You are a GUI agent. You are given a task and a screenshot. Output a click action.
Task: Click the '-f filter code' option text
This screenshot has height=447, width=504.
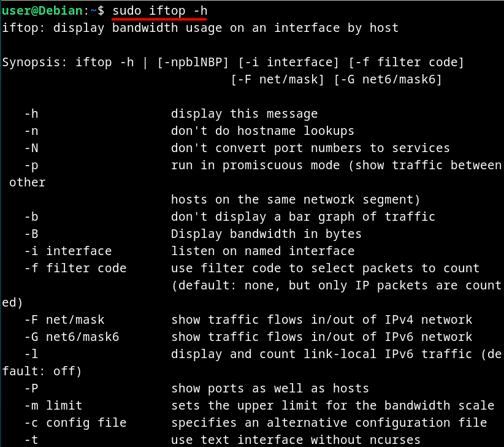pos(75,269)
